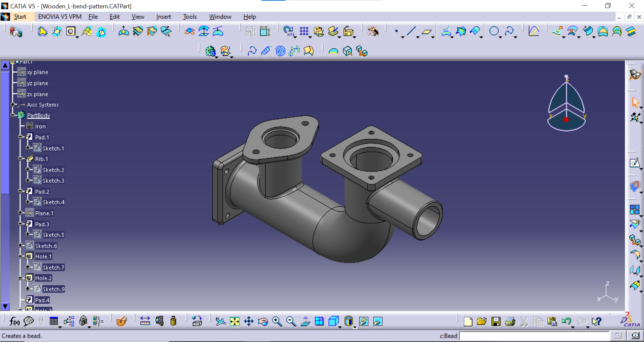
Task: Toggle the Shading view mode cube
Action: tap(333, 322)
